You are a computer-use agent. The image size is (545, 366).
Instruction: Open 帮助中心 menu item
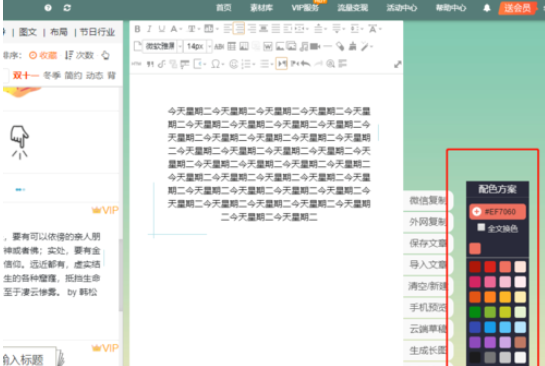click(x=451, y=8)
